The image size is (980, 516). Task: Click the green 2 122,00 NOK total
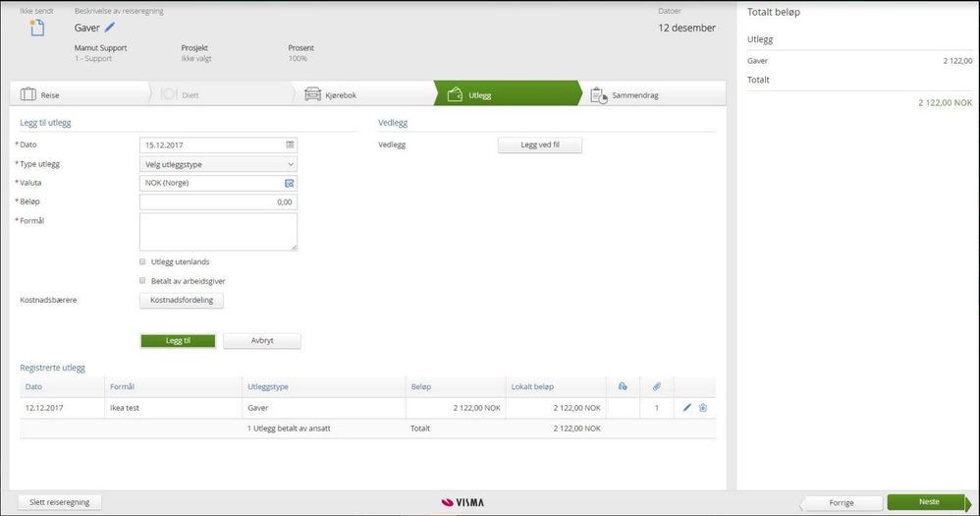(945, 102)
